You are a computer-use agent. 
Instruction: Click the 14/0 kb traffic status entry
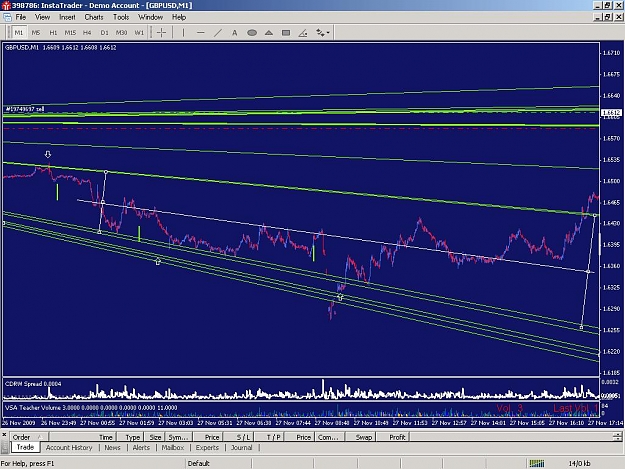[x=579, y=463]
